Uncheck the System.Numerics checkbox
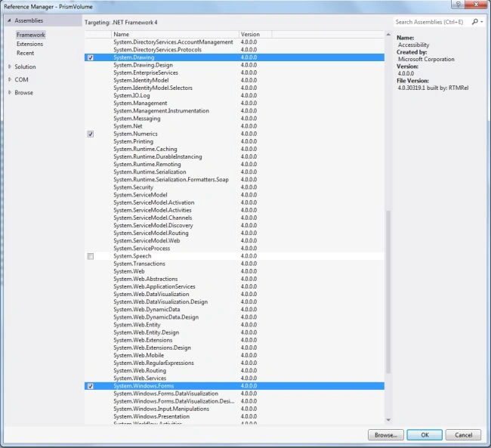Screen dimensions: 491x448 (x=91, y=134)
